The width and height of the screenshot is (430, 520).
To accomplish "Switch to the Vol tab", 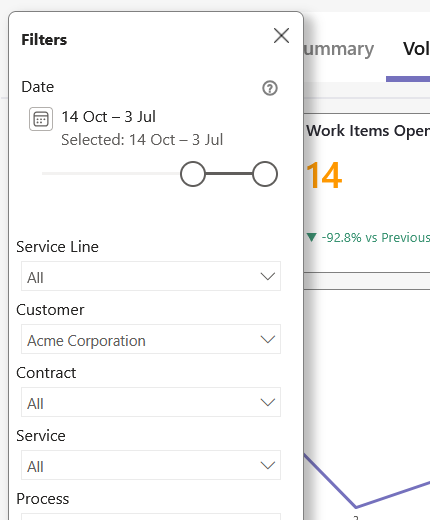I will tap(416, 49).
